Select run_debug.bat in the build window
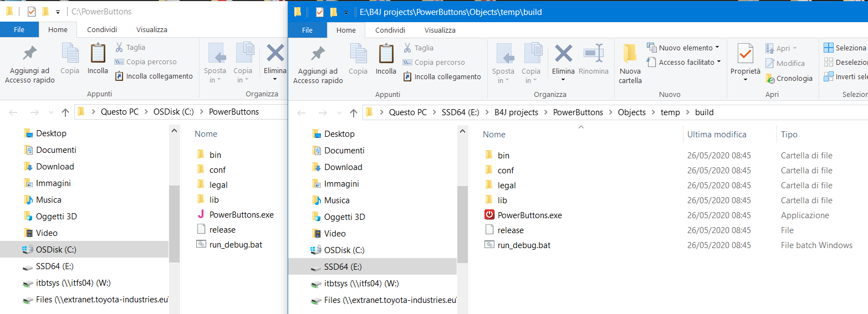 tap(517, 245)
